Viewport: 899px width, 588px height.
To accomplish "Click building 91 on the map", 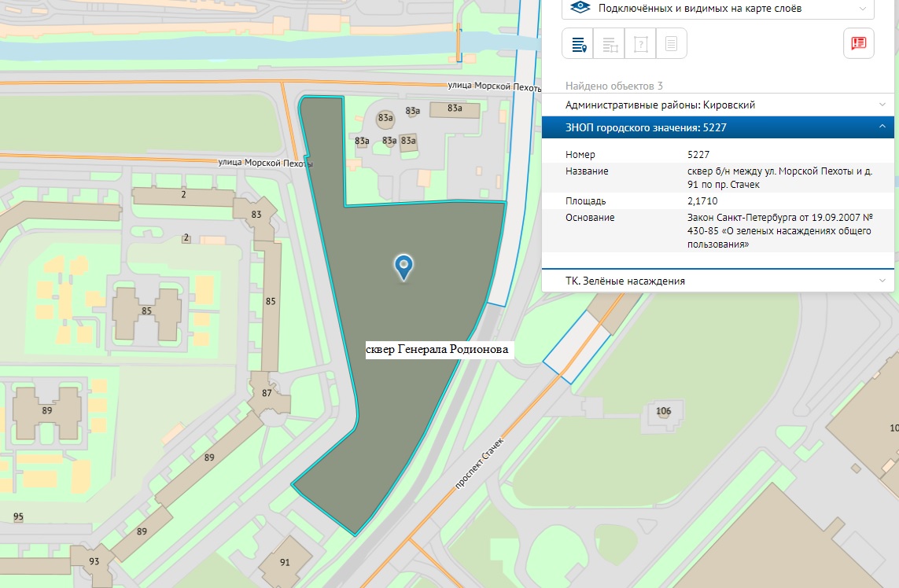I will (x=285, y=562).
